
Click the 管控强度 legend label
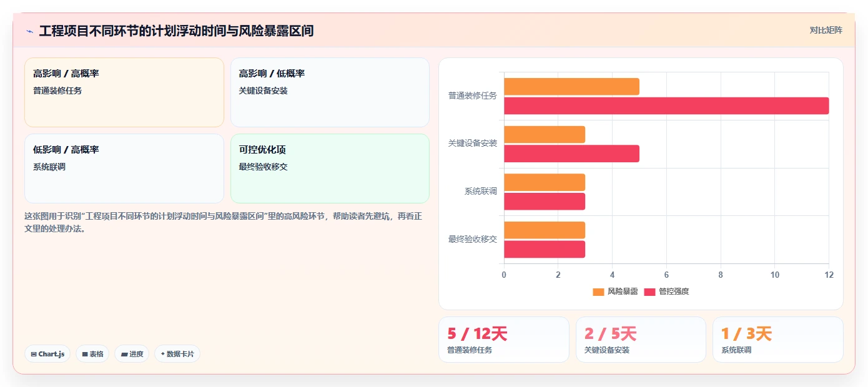(674, 291)
